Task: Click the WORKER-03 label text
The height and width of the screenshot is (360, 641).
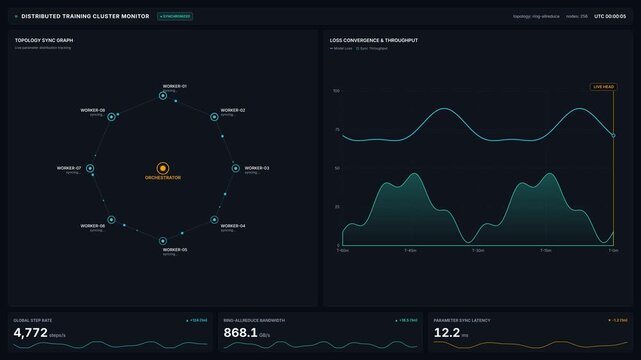Action: [x=257, y=168]
